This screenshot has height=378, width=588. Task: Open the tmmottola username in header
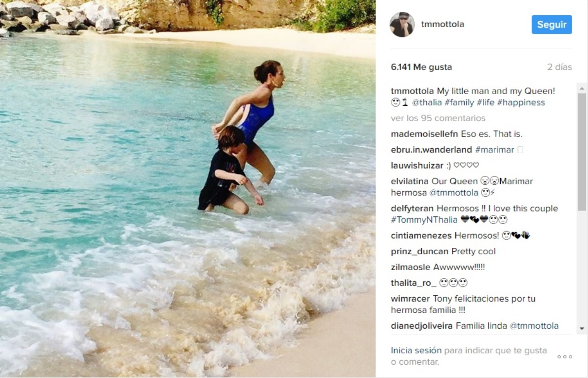pos(442,24)
